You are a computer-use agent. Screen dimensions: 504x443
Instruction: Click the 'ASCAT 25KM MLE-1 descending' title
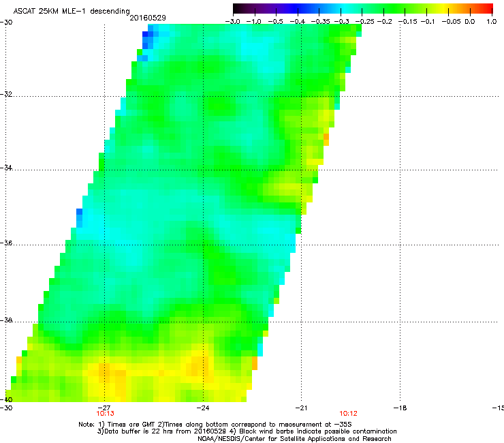point(72,12)
